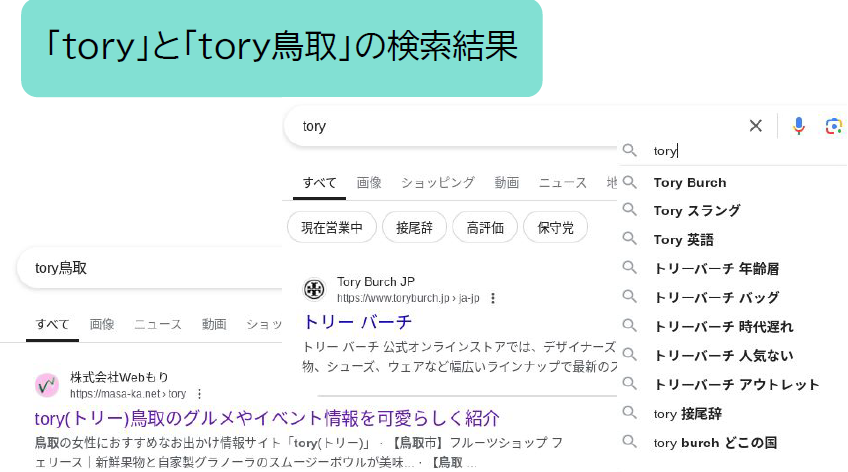Open 画像 tab in tory鳥取 results

pyautogui.click(x=102, y=324)
